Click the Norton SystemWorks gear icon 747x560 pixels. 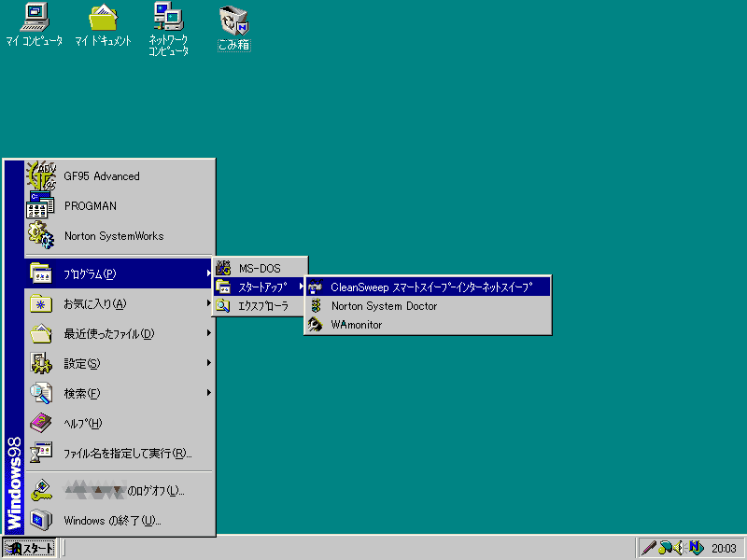coord(41,235)
